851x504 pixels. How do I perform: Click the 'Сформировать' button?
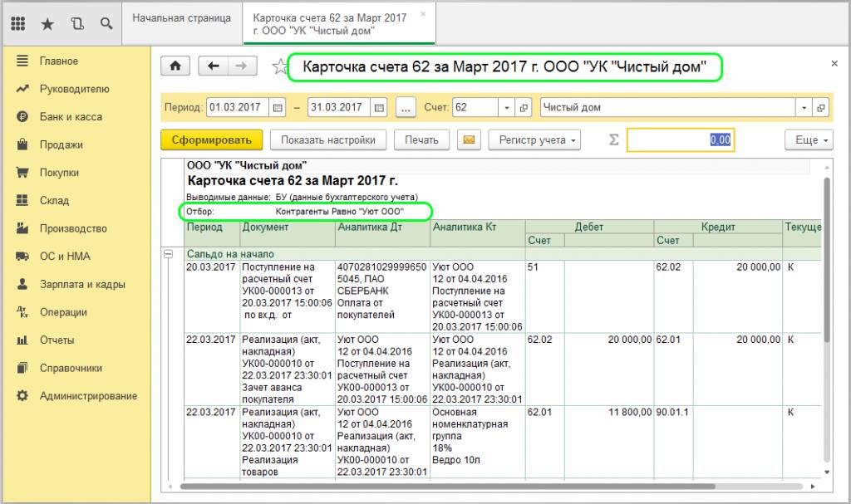[211, 139]
